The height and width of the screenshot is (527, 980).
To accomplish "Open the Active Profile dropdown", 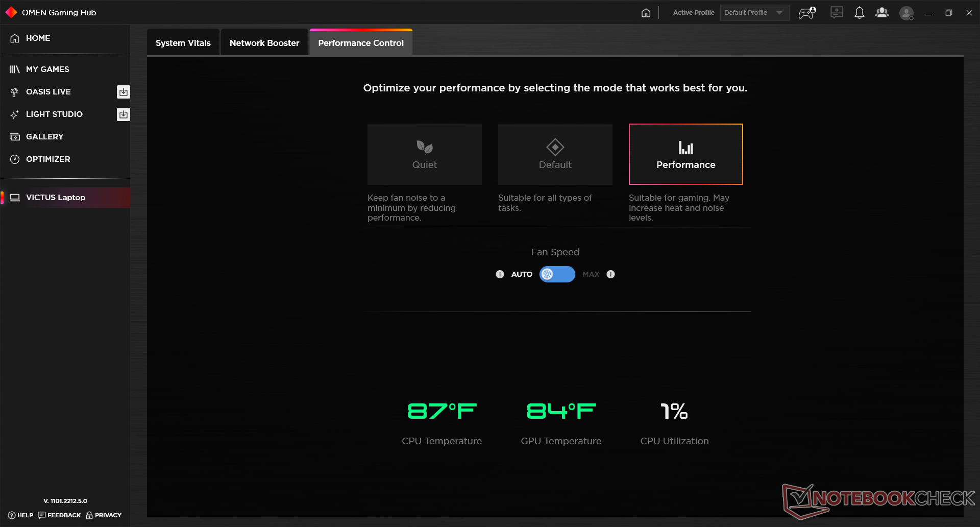I will (x=754, y=13).
